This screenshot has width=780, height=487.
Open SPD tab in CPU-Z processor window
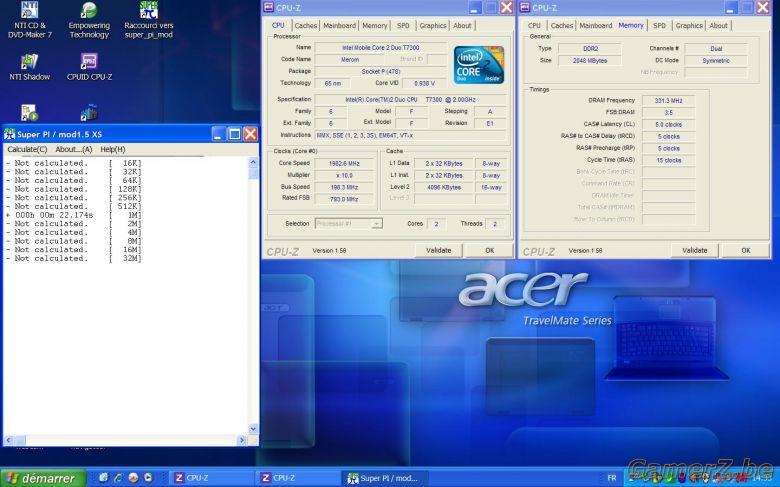pos(403,25)
